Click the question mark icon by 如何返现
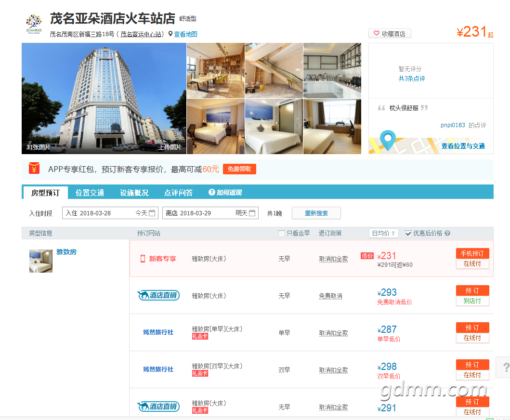Screen dimensions: 510x420 [x=212, y=192]
